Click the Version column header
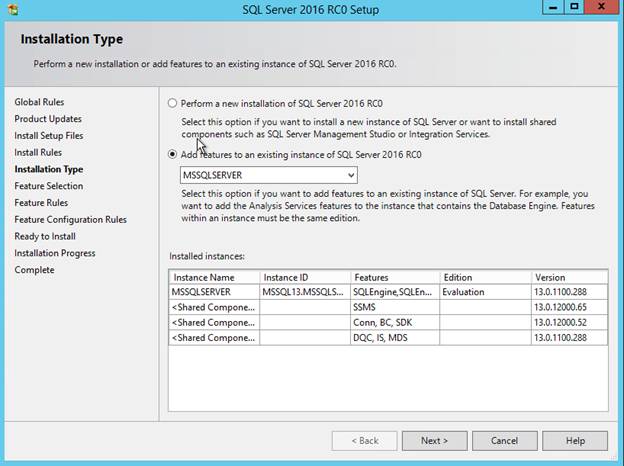This screenshot has width=624, height=466. coord(569,277)
